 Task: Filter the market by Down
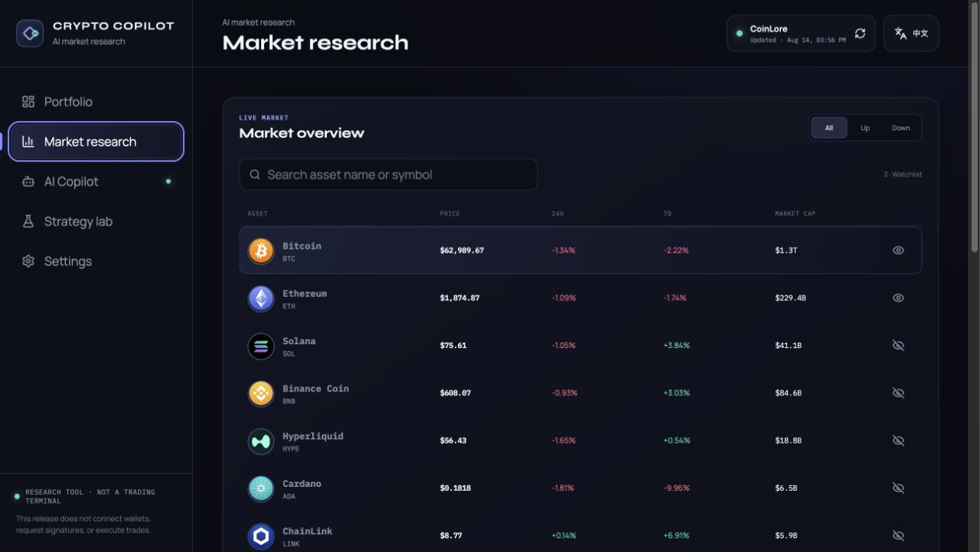(x=901, y=128)
